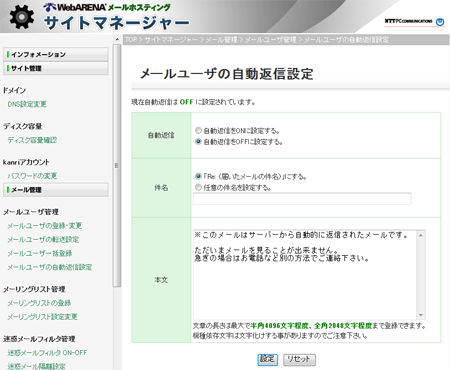Open the ディスク容量確認 link
Viewport: 450px width, 370px height.
pyautogui.click(x=32, y=140)
